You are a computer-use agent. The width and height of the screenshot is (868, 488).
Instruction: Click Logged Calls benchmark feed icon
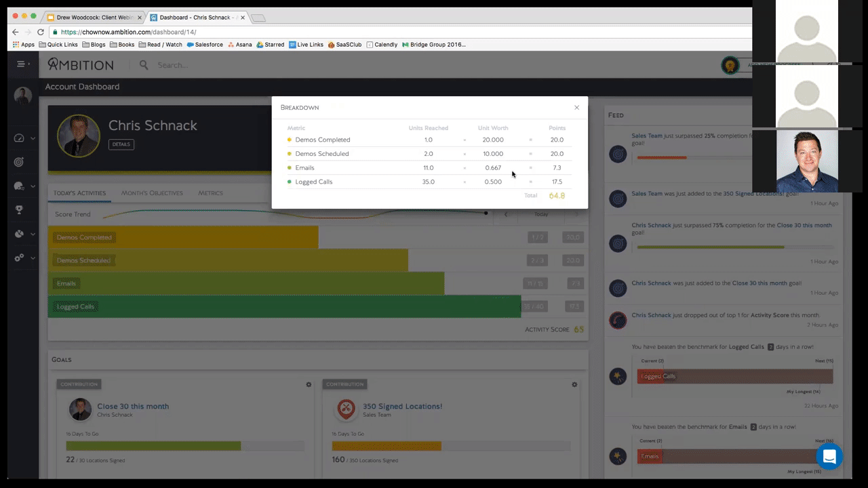[x=618, y=376]
